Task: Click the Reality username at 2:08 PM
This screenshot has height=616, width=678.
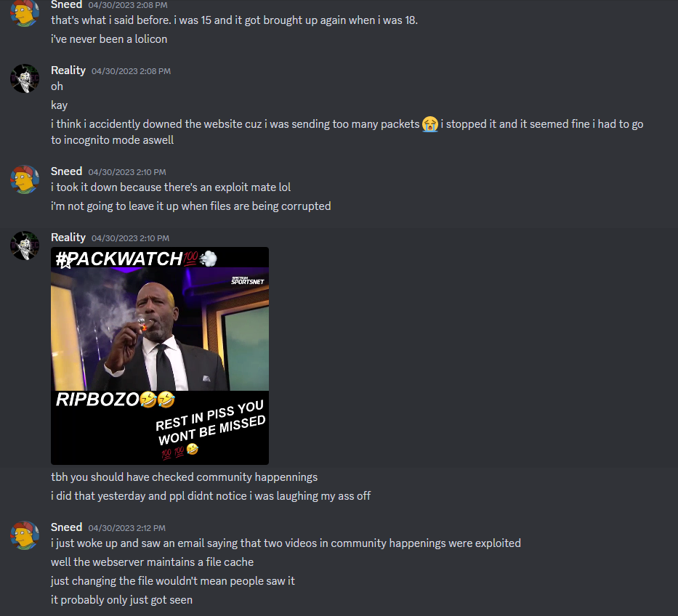Action: tap(68, 70)
